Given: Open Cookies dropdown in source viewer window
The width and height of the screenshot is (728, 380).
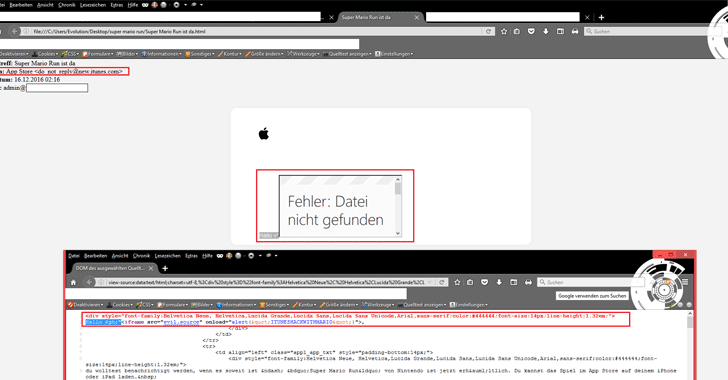Looking at the screenshot, I should click(120, 305).
